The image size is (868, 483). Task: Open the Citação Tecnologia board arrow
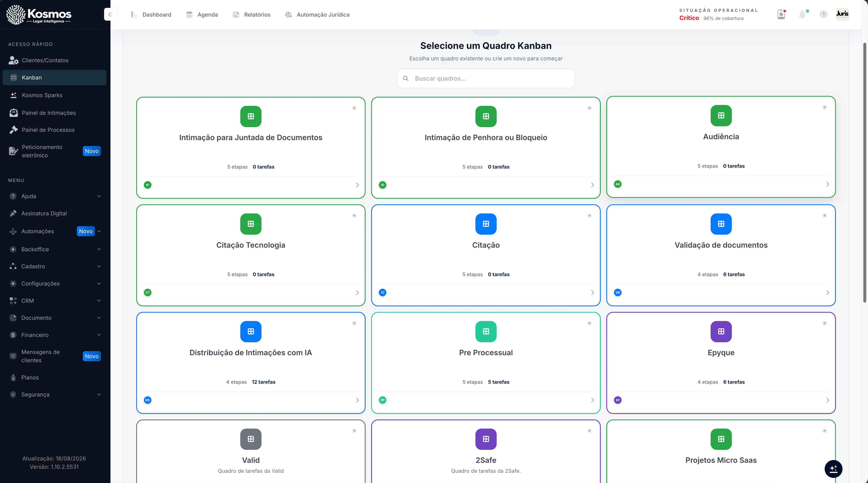tap(357, 293)
